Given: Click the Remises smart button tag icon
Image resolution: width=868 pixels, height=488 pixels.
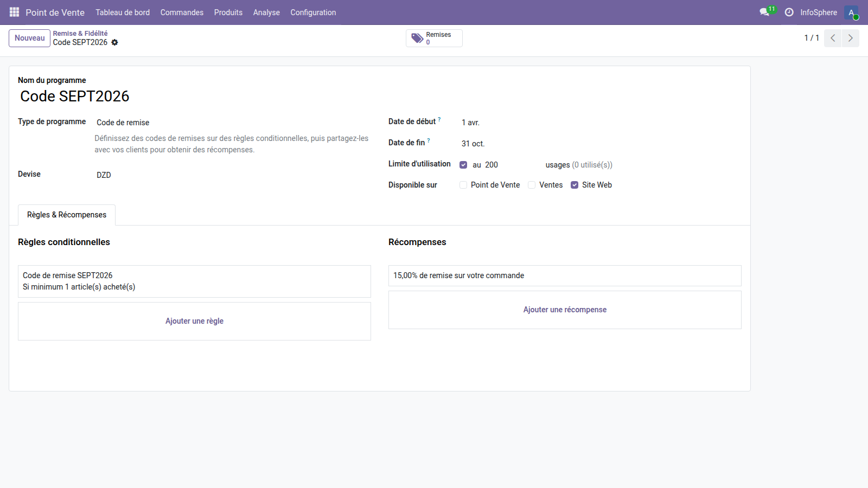Looking at the screenshot, I should click(417, 38).
